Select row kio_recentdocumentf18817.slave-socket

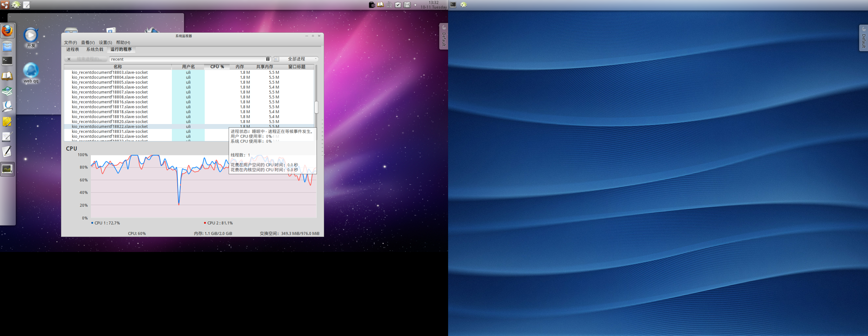coord(189,107)
